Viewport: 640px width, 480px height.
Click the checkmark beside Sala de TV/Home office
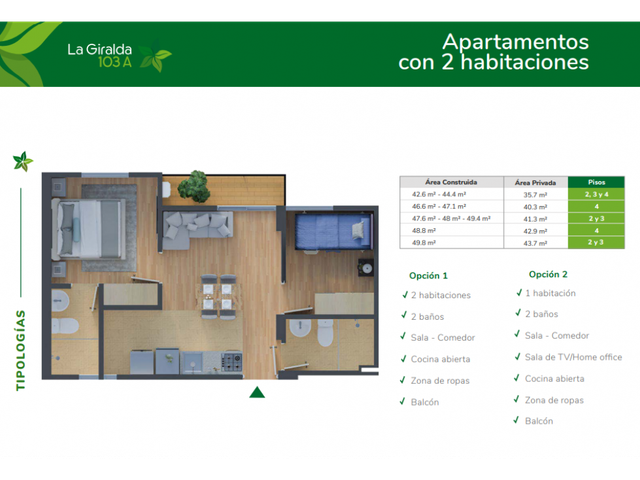click(518, 356)
